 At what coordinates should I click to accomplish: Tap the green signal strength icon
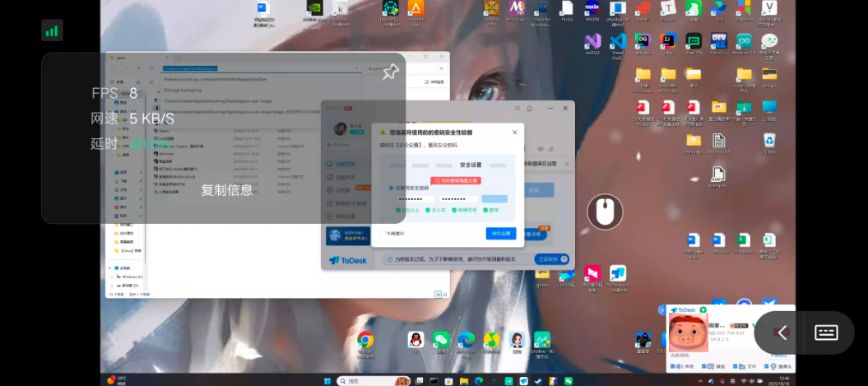(x=52, y=30)
